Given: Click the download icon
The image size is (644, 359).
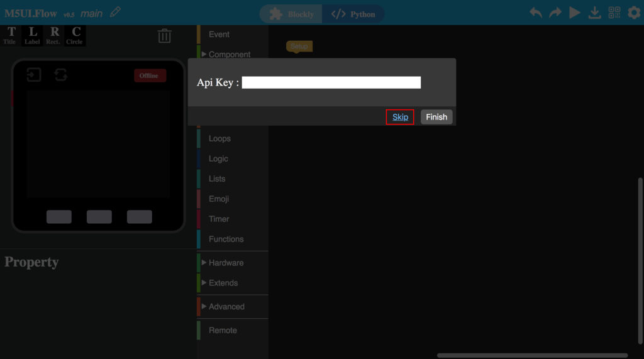Looking at the screenshot, I should click(594, 13).
